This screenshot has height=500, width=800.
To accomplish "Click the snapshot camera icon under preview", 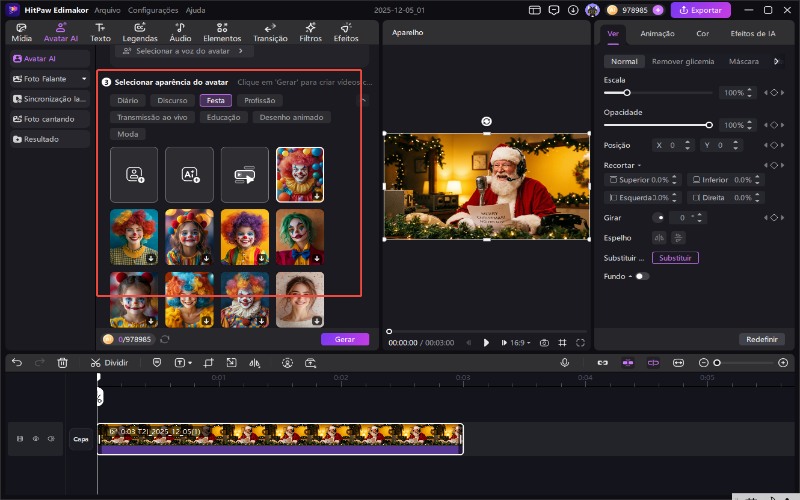I will [544, 342].
